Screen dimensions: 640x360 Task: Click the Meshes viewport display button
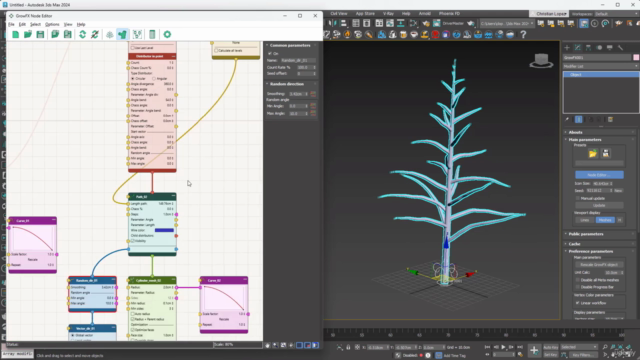click(x=605, y=220)
